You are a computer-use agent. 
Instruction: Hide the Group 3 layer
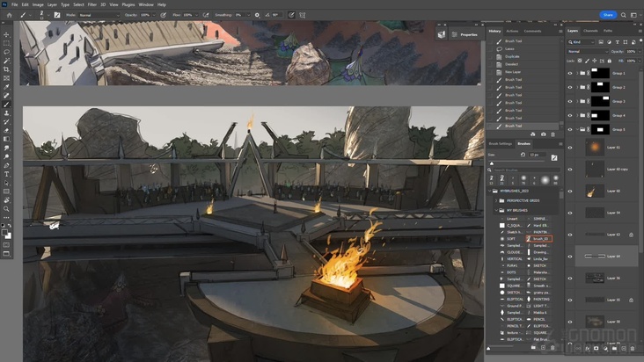[x=570, y=101]
